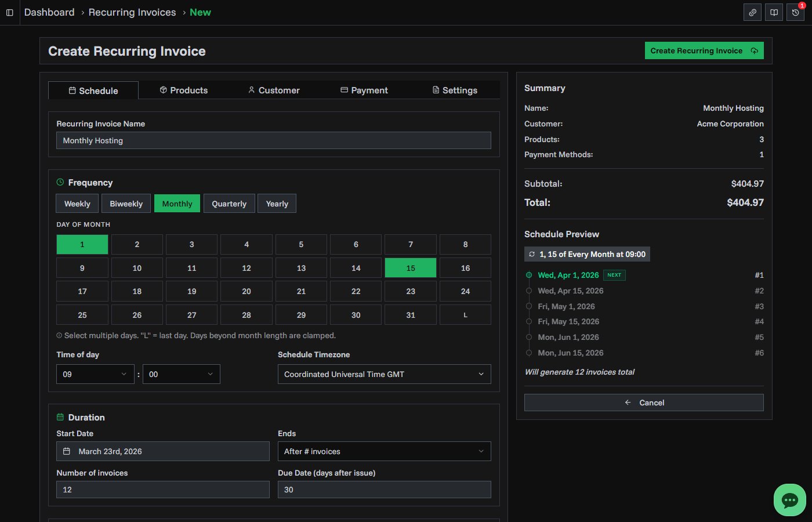The height and width of the screenshot is (522, 812).
Task: Open the Schedule Timezone dropdown
Action: 384,374
